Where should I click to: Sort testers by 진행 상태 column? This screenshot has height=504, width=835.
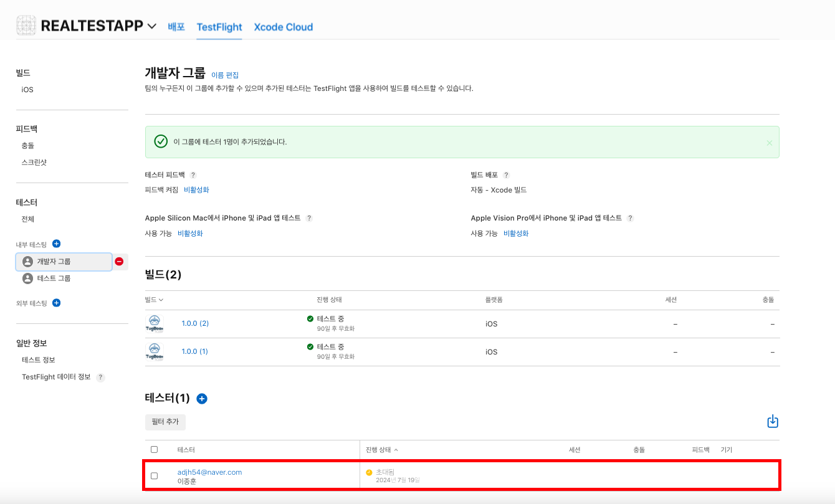click(x=382, y=449)
